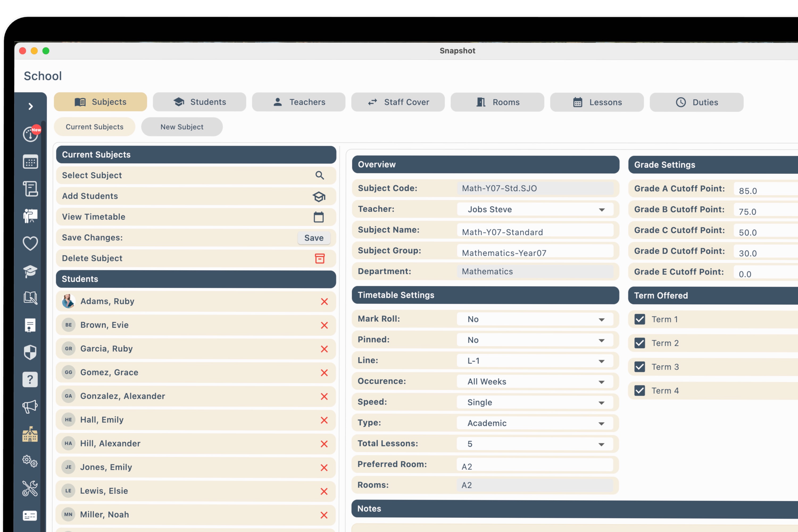
Task: Edit the Grade A Cutoff Point field
Action: tap(766, 189)
